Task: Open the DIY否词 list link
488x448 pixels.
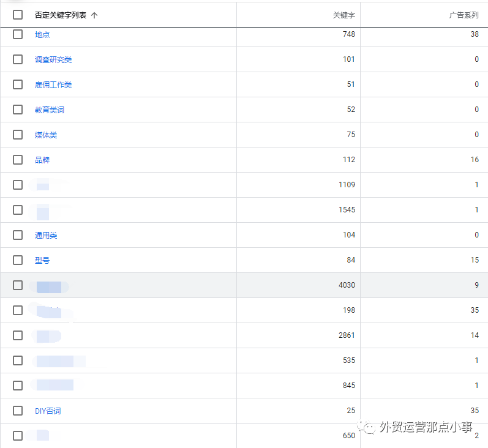Action: (48, 411)
